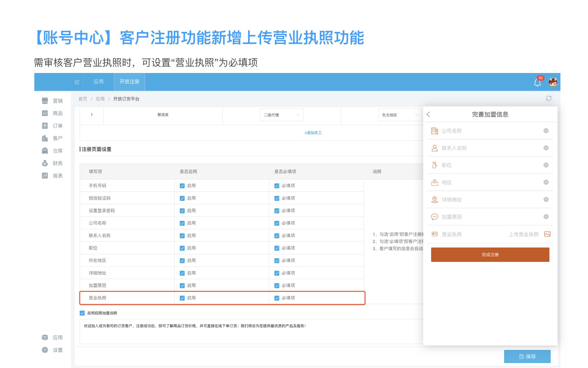
Task: Expand the 二级代理 dropdown
Action: click(x=281, y=115)
